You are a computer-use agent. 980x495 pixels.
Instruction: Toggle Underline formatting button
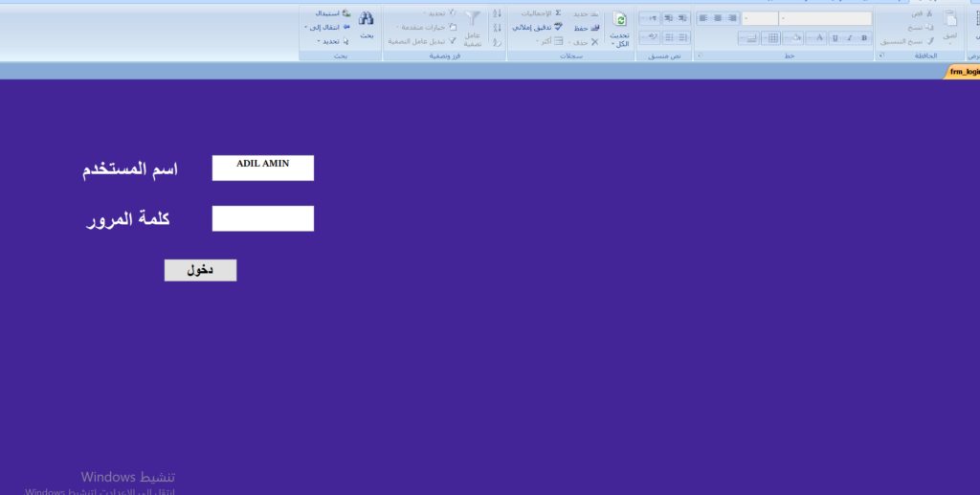coord(835,38)
